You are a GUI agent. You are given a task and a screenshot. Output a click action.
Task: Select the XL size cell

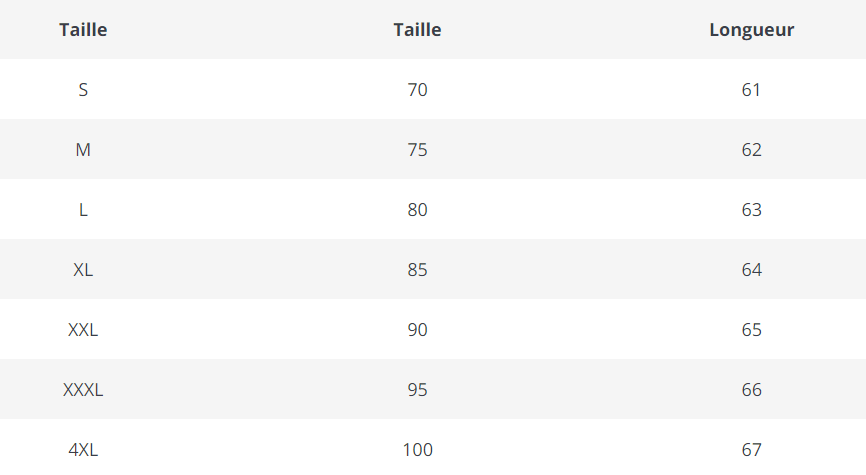tap(83, 270)
